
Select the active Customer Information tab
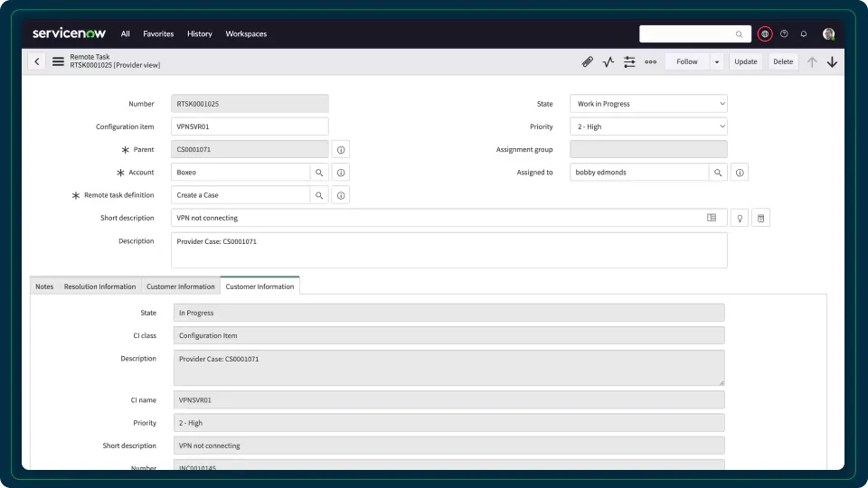(259, 286)
